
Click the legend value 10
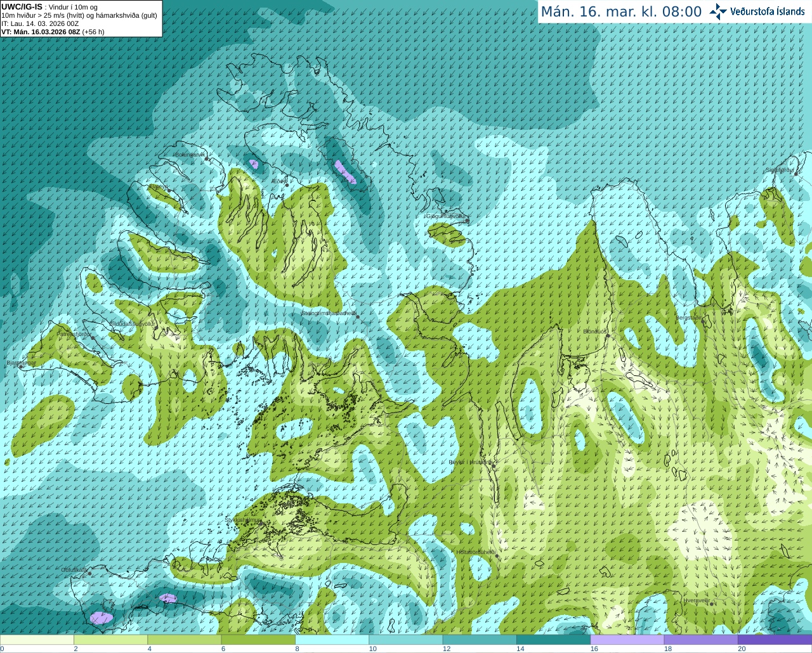point(373,649)
